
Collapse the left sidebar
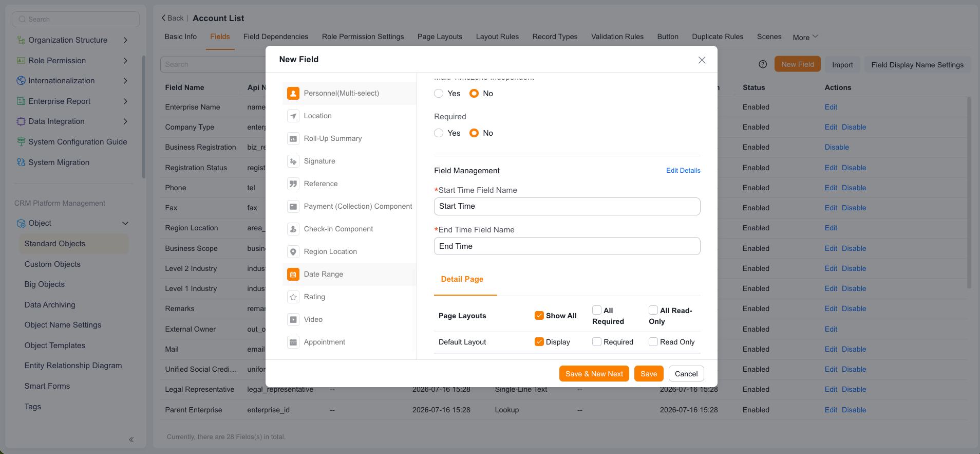131,440
